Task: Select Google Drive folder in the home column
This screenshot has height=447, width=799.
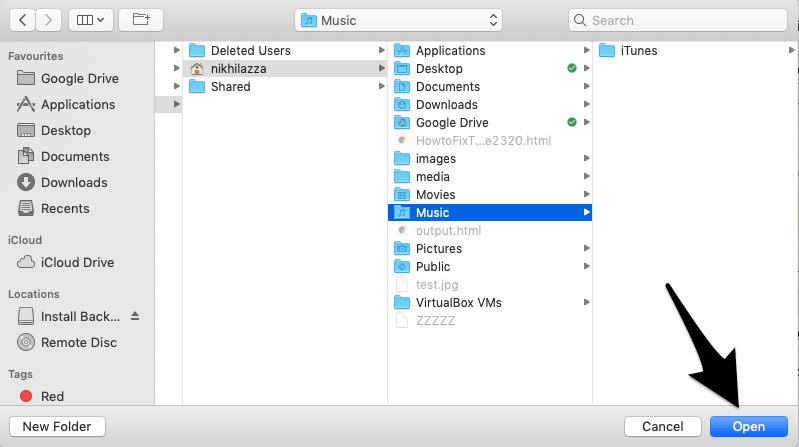Action: tap(490, 122)
